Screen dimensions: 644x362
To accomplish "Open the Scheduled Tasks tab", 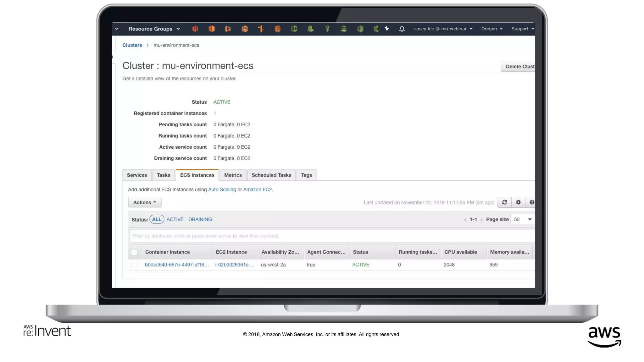I will pos(271,175).
